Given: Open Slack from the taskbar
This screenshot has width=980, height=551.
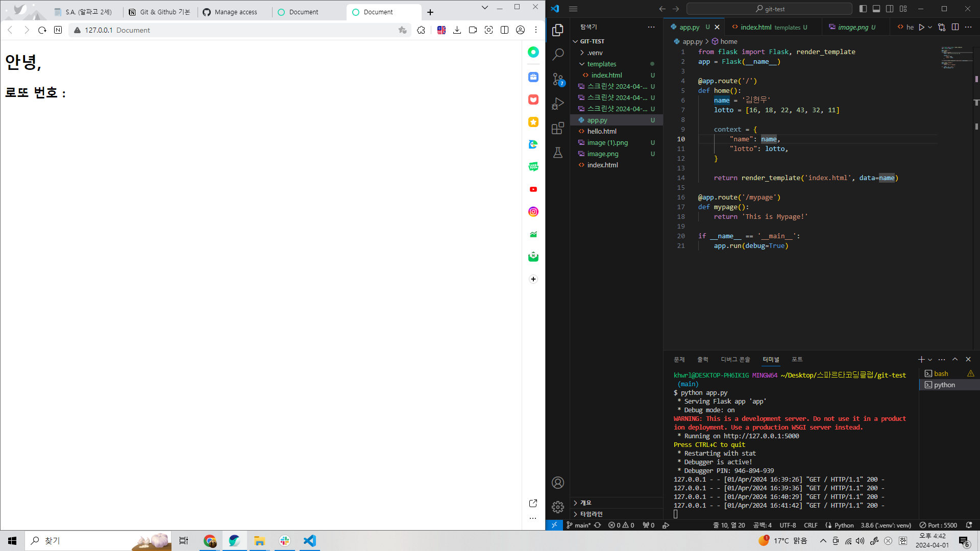Looking at the screenshot, I should point(284,541).
